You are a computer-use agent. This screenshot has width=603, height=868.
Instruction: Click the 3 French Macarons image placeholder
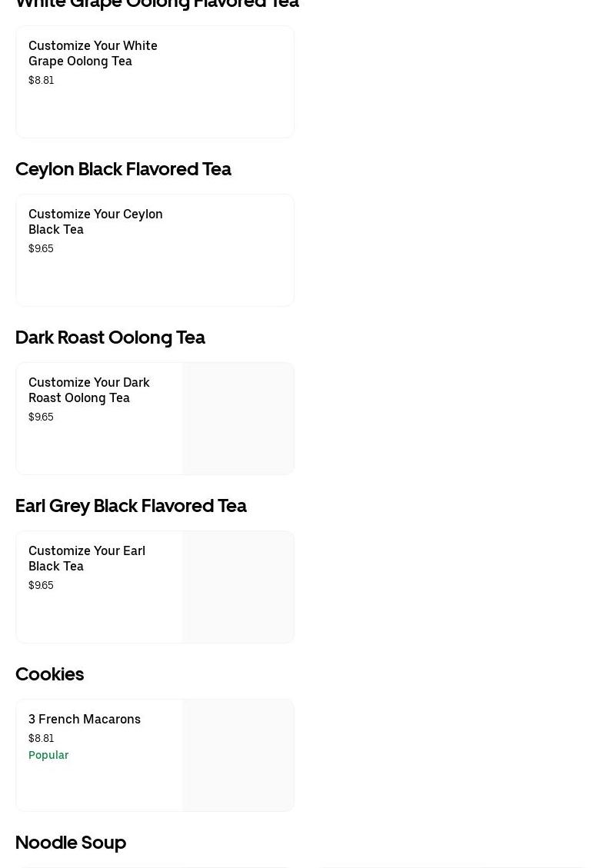click(238, 755)
